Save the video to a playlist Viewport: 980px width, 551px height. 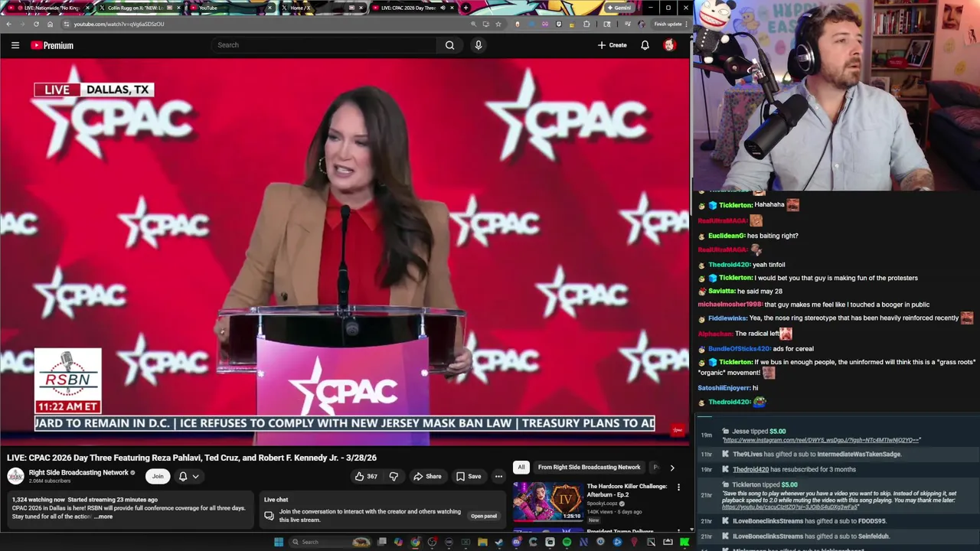[x=469, y=476]
